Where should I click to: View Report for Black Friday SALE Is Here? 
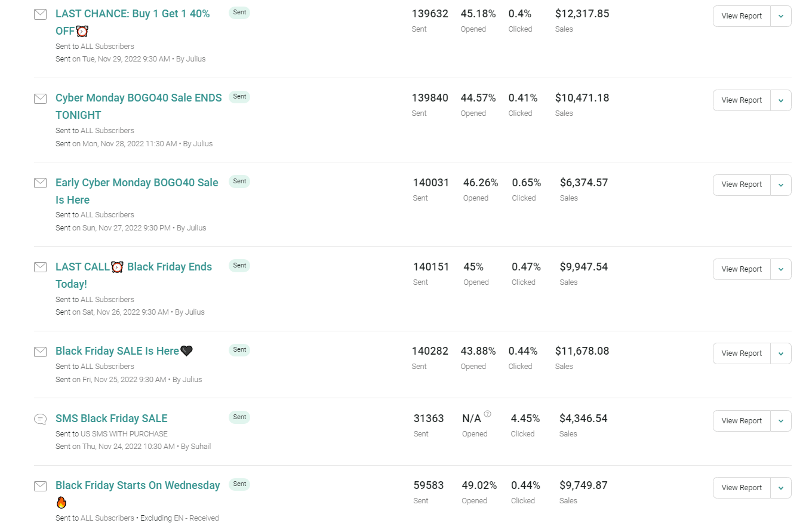742,353
